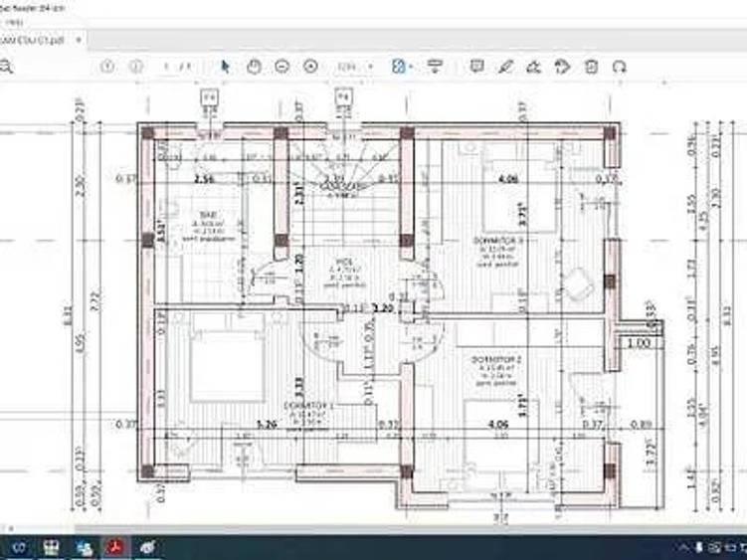
Task: Close the open PDF document tab
Action: (79, 39)
